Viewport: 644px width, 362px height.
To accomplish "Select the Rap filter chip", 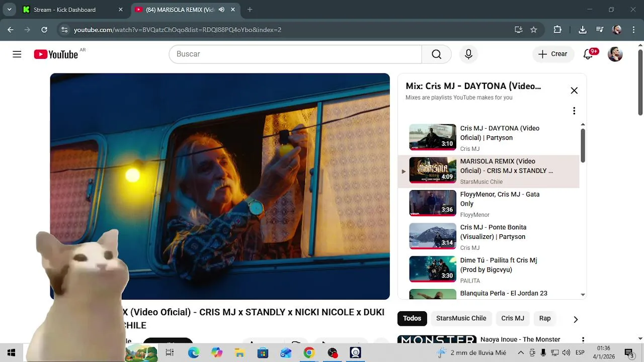I will [545, 318].
